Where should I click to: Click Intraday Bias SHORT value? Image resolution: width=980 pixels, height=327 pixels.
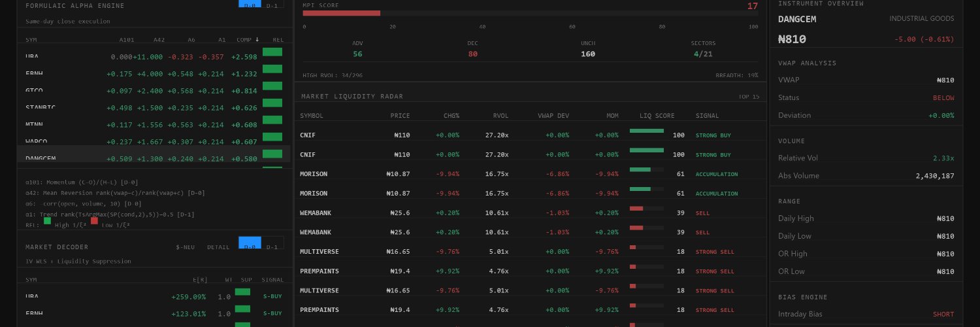943,314
